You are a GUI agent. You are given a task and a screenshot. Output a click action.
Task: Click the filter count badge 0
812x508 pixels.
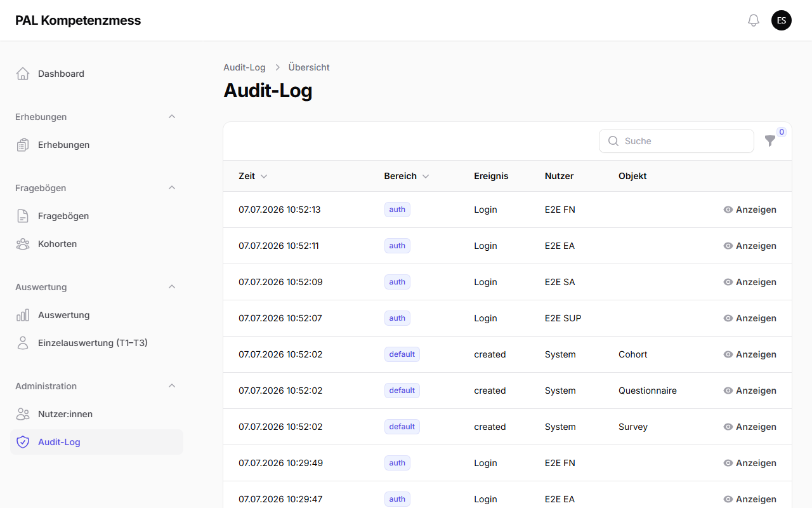pos(782,132)
